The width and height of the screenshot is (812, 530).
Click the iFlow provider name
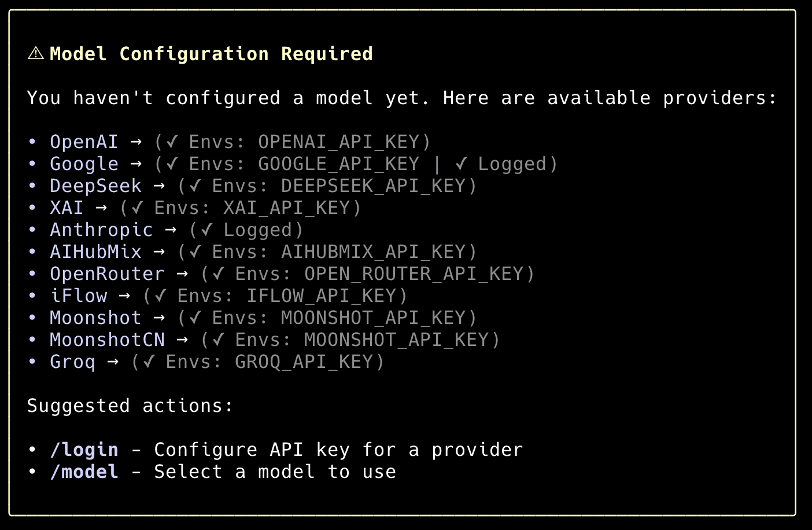tap(79, 296)
